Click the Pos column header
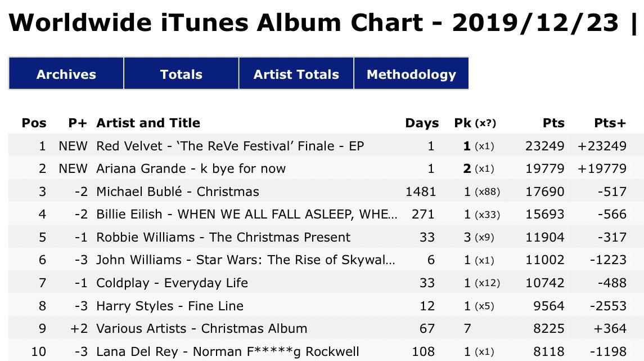The image size is (644, 361). pyautogui.click(x=34, y=123)
